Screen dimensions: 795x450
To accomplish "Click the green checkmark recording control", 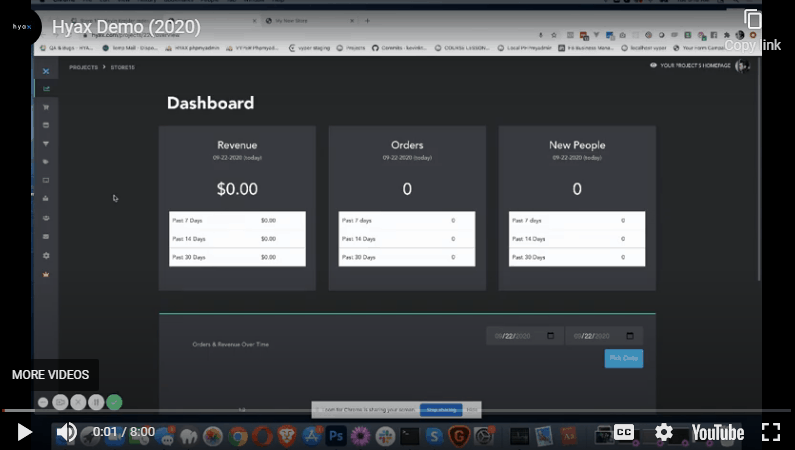I will (x=114, y=402).
